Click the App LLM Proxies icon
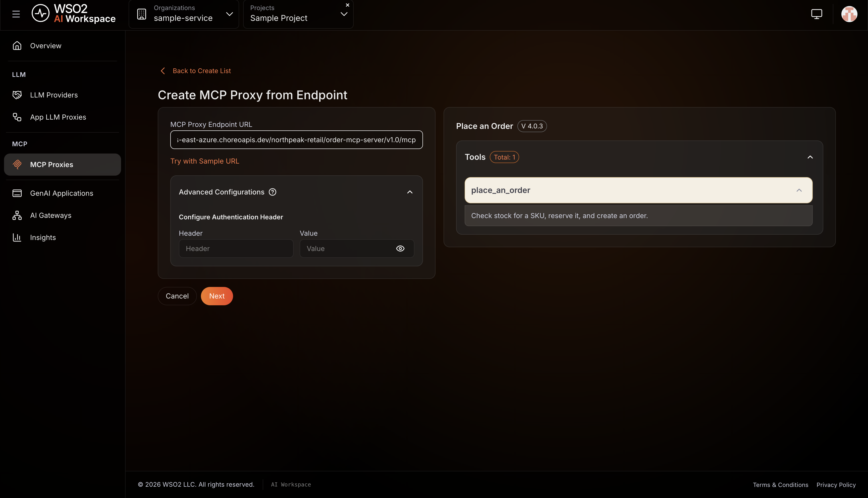The height and width of the screenshot is (498, 868). point(17,117)
